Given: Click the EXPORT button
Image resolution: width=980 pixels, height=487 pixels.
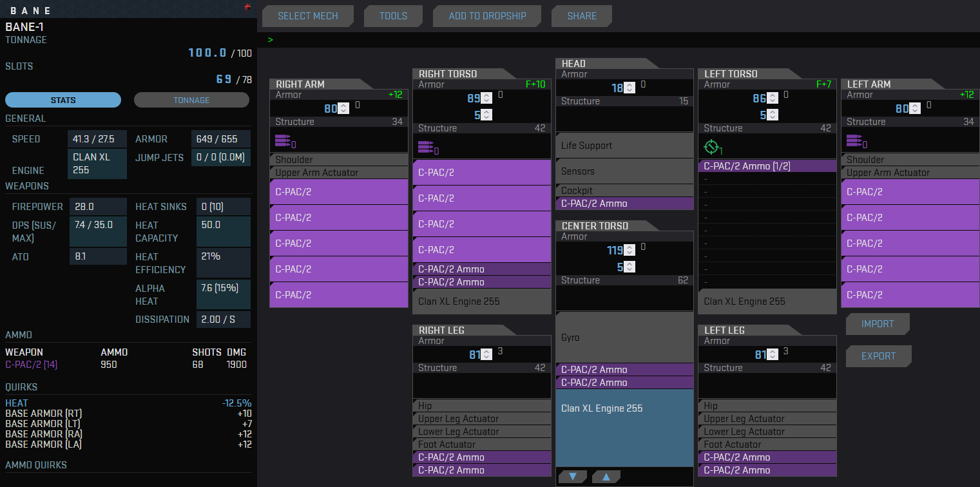Looking at the screenshot, I should (878, 356).
